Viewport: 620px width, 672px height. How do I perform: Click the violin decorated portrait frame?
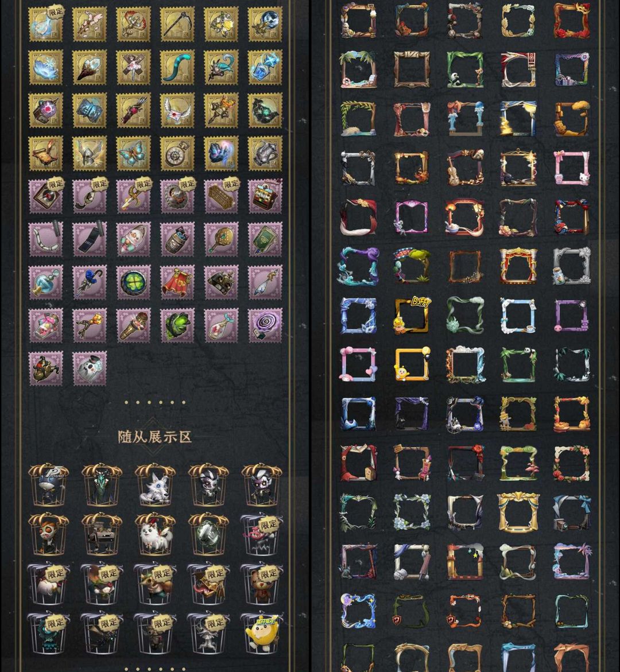(x=465, y=168)
